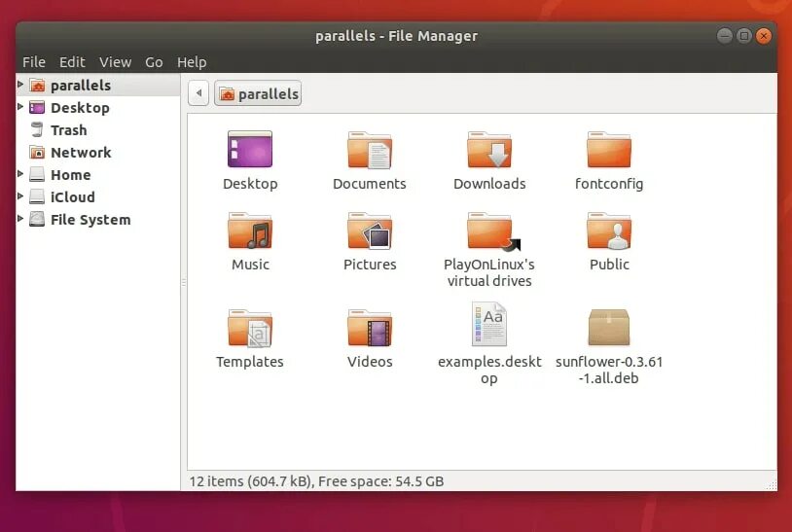
Task: Click the Home drive icon in sidebar
Action: click(37, 175)
